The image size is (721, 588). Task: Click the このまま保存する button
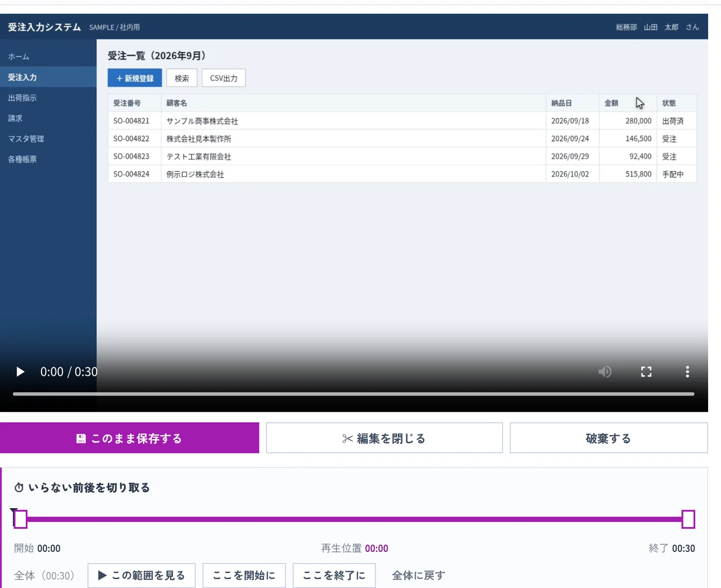129,438
